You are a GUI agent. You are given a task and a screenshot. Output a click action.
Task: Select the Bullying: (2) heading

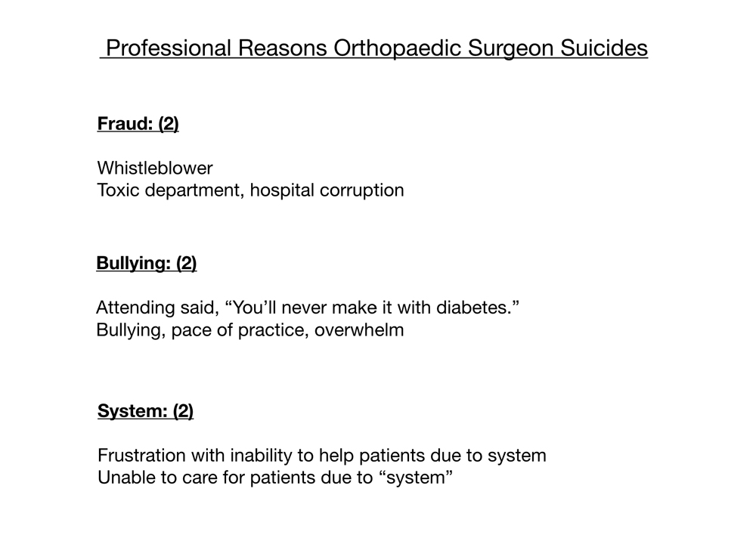click(x=147, y=263)
